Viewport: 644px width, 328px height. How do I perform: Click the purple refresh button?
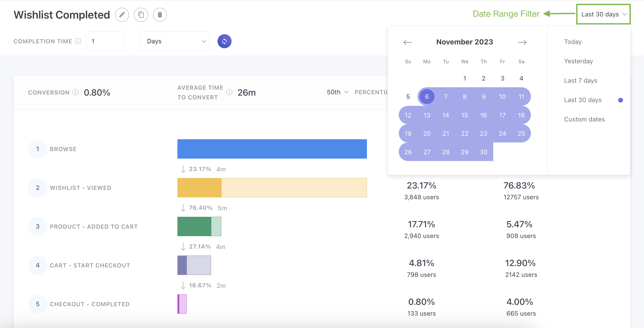click(x=225, y=41)
